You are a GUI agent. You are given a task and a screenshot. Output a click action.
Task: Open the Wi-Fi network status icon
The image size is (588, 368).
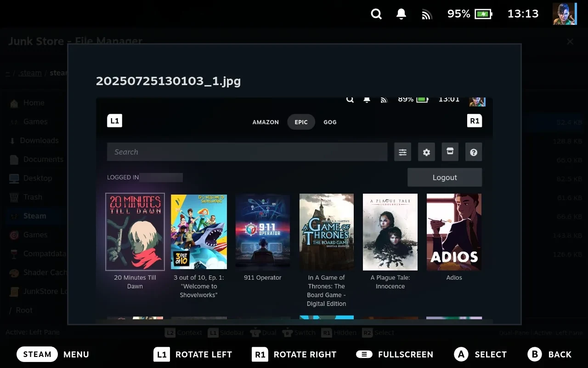(x=427, y=15)
